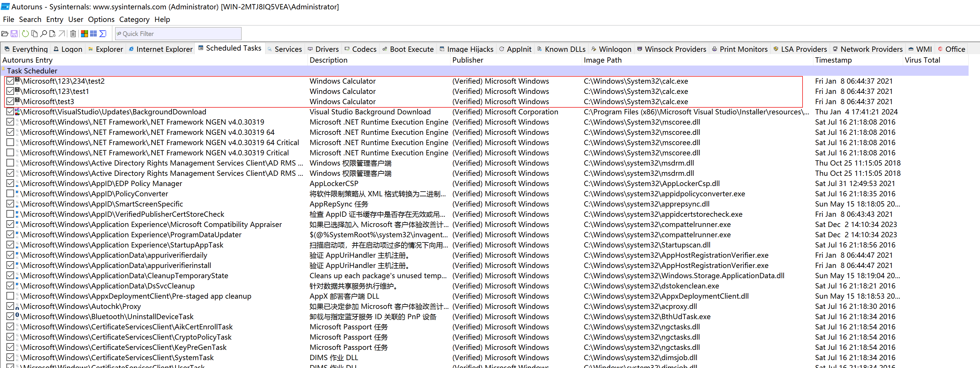Select the Task Scheduler group row
980x368 pixels.
pos(484,71)
